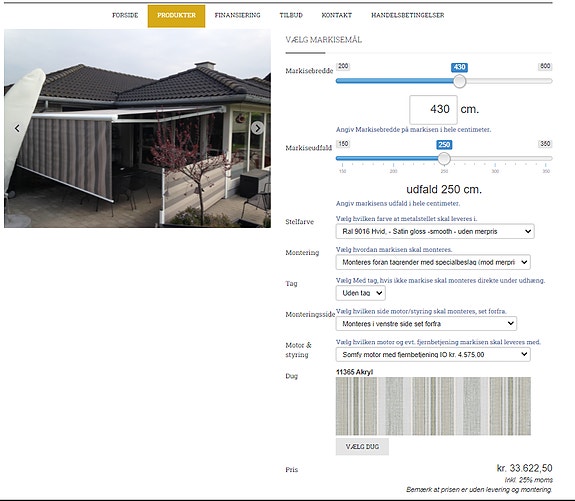Click the Markisebredde slider handle at 430
Viewport: 575px width, 501px height.
click(459, 81)
